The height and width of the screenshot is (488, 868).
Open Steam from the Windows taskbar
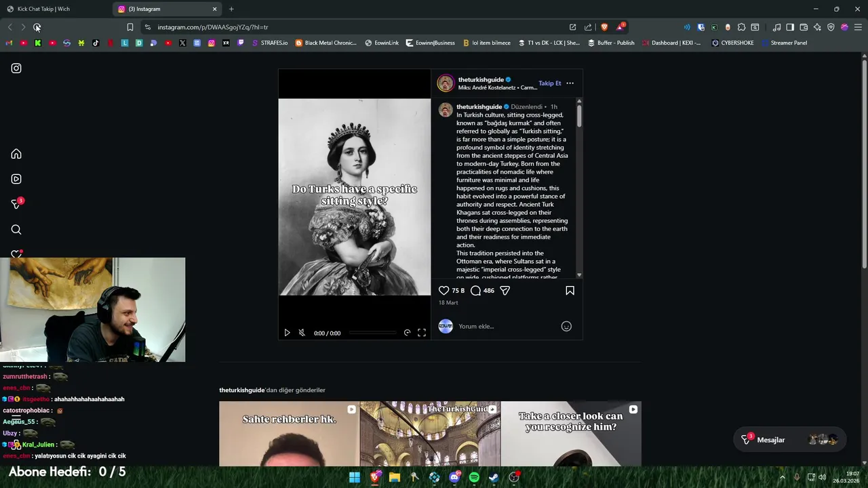click(494, 477)
